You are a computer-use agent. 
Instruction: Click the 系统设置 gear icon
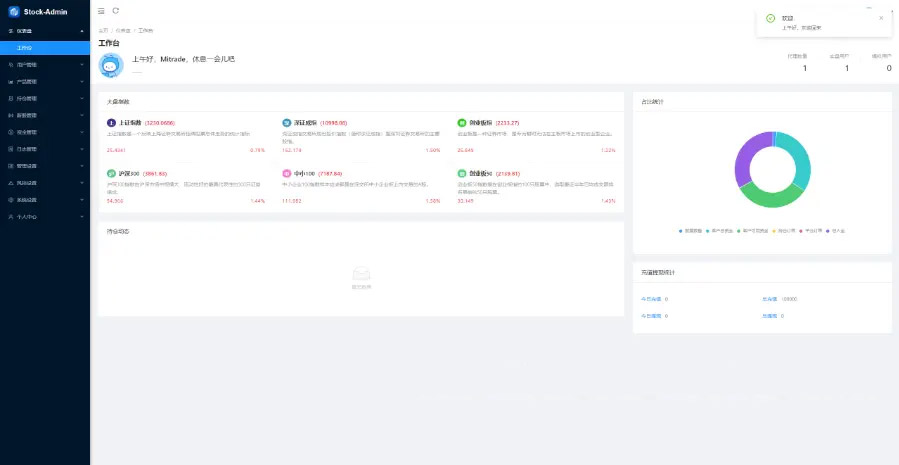tap(11, 200)
